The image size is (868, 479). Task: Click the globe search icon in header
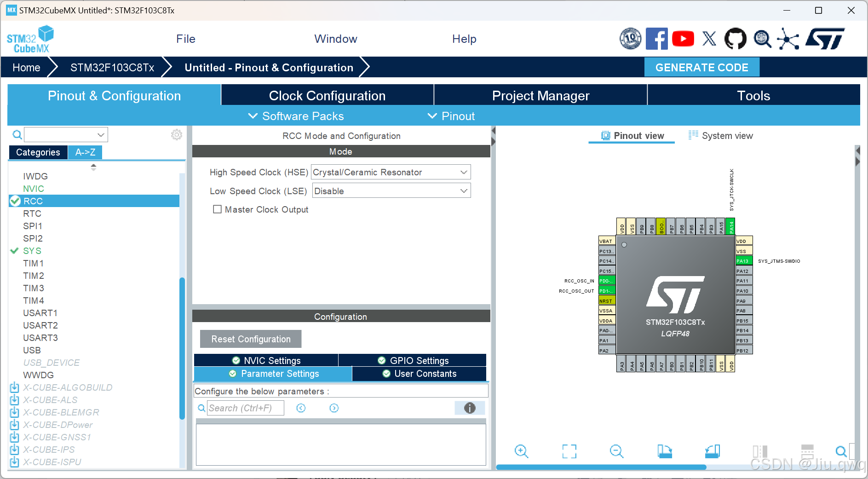click(x=762, y=39)
